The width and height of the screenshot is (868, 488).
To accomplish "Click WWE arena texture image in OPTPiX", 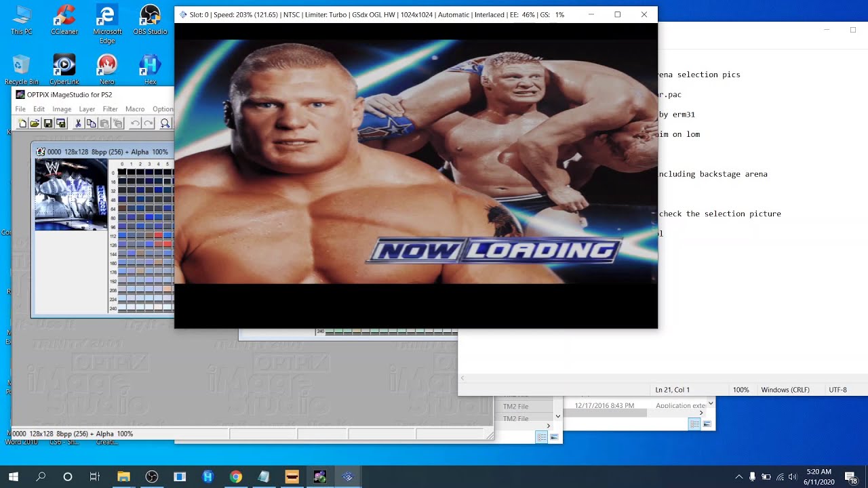I will pos(71,195).
